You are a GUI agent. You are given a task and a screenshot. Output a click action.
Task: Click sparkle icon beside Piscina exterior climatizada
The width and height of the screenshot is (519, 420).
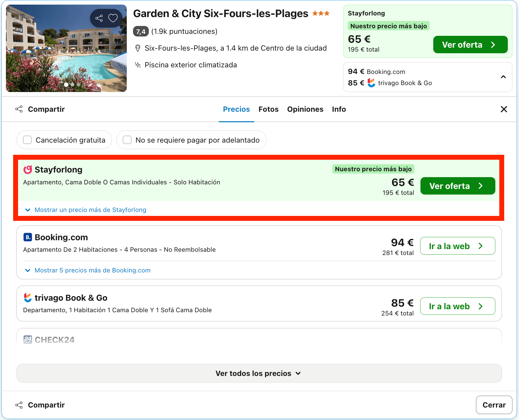pyautogui.click(x=138, y=65)
